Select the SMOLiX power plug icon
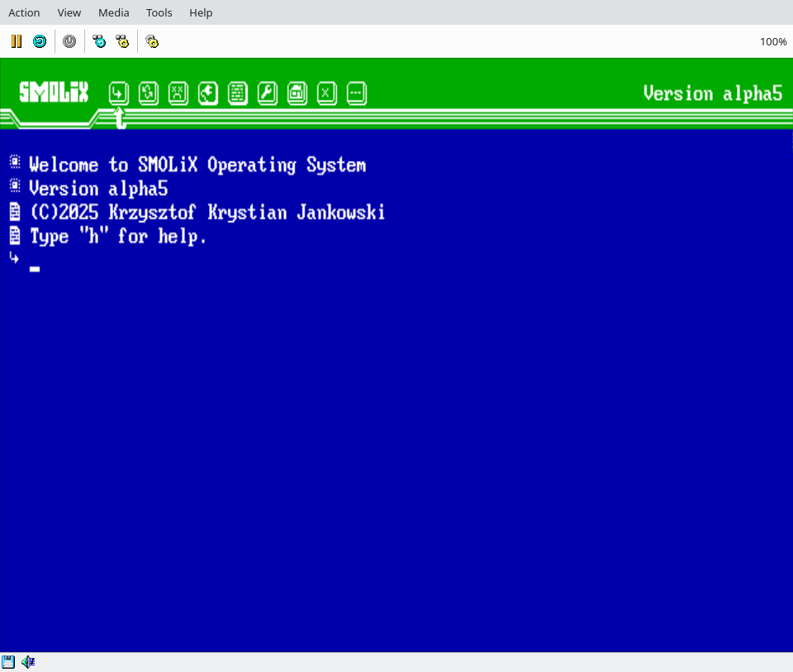This screenshot has height=672, width=793. tap(208, 93)
